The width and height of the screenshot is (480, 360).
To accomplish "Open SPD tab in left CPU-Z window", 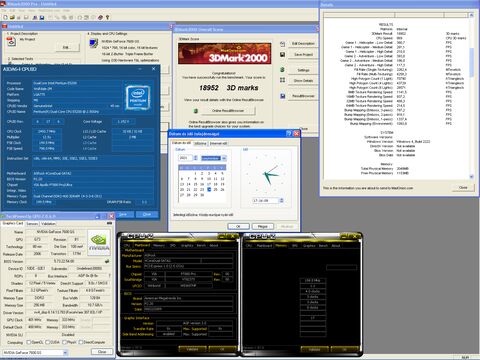I will click(173, 246).
